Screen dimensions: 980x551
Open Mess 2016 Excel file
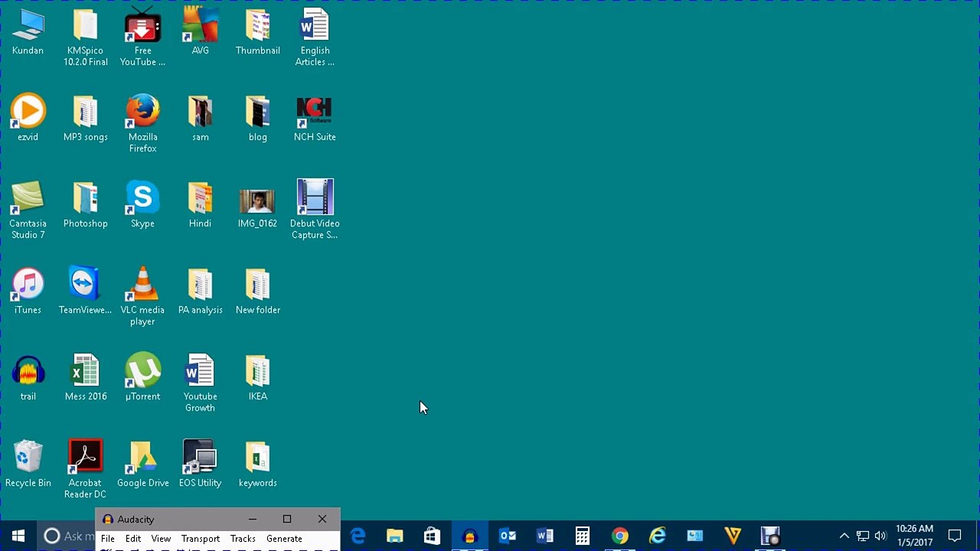click(x=85, y=378)
